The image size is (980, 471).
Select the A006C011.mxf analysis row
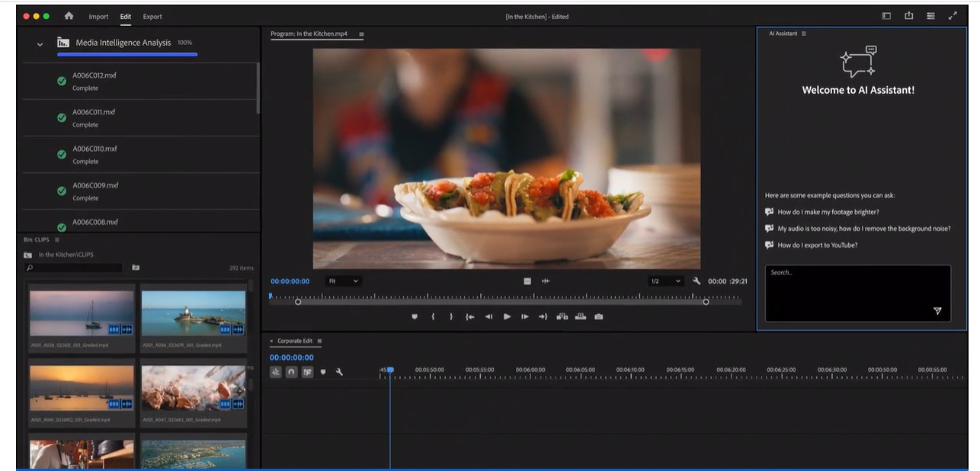[140, 118]
